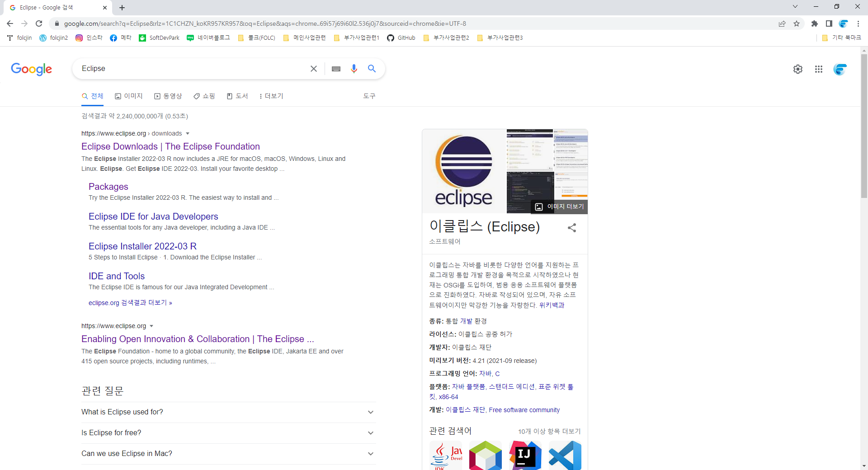Expand 'Is Eclipse for free?' question

228,433
